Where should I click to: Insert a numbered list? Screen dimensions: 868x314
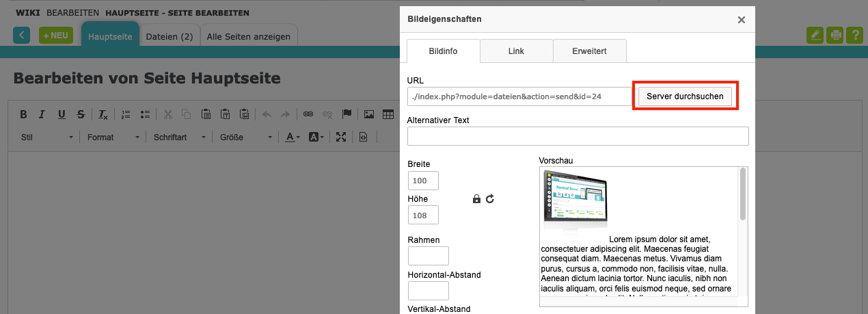coord(126,114)
